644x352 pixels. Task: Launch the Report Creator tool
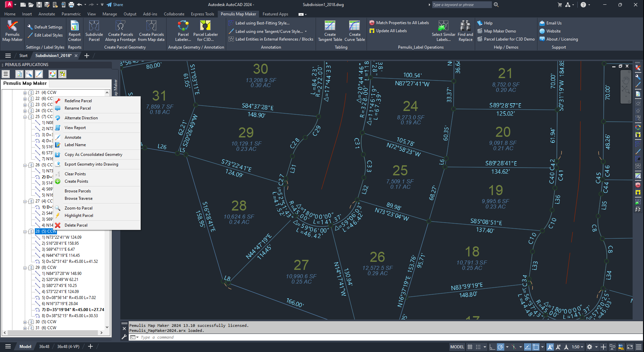(x=74, y=31)
